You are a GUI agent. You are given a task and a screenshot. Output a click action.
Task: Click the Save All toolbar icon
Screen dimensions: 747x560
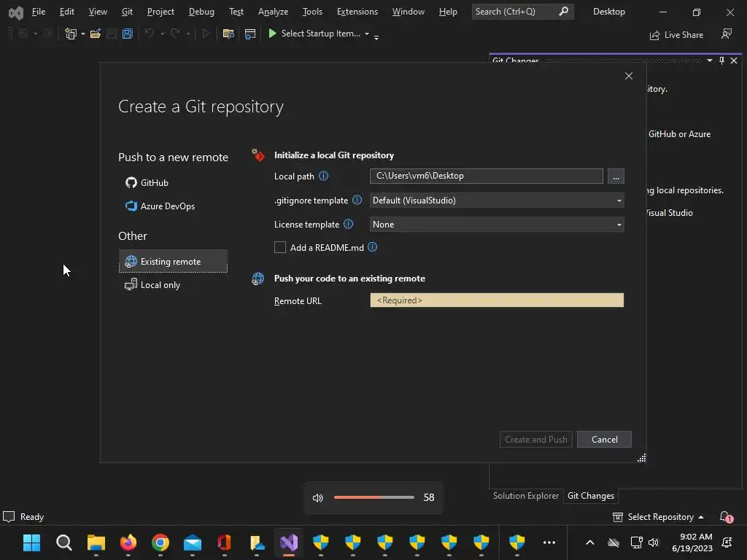click(127, 34)
